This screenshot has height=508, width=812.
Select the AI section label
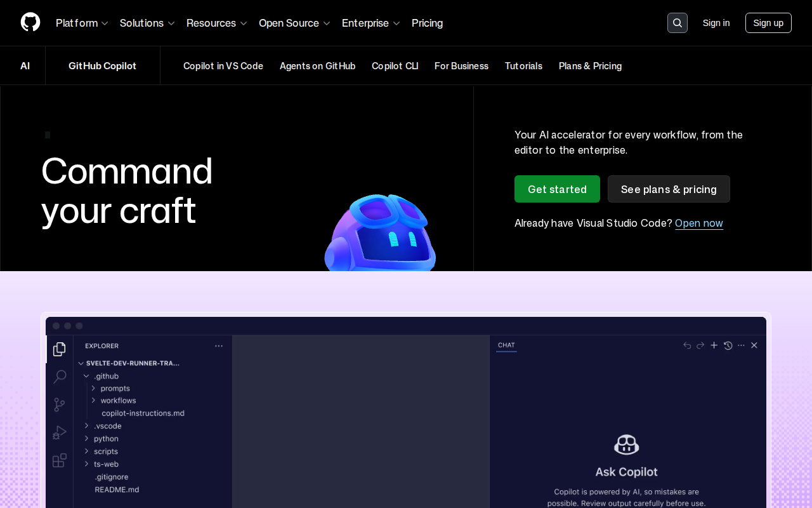coord(25,66)
